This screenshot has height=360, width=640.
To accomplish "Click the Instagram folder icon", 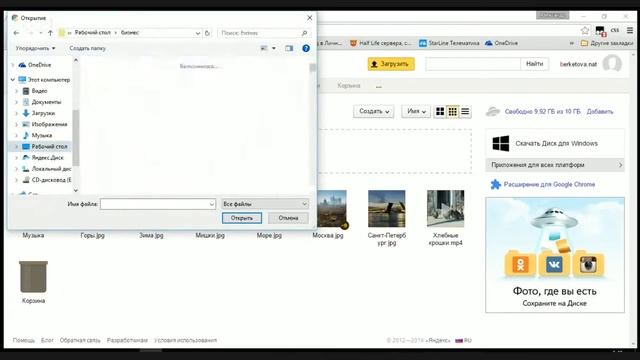I will pos(588,264).
